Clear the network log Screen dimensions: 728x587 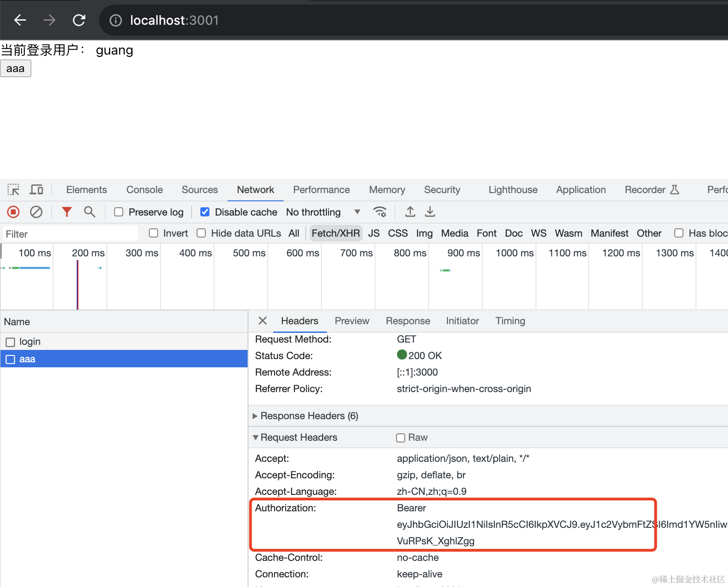tap(36, 212)
